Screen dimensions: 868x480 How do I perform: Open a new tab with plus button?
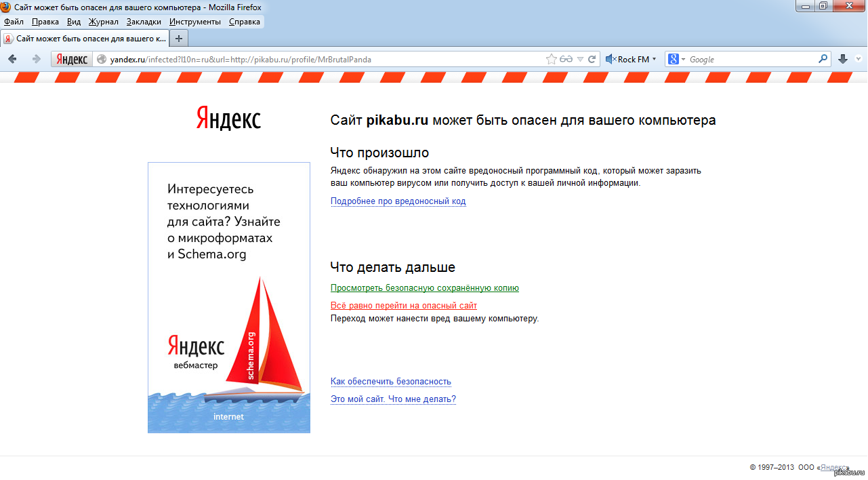click(x=179, y=38)
